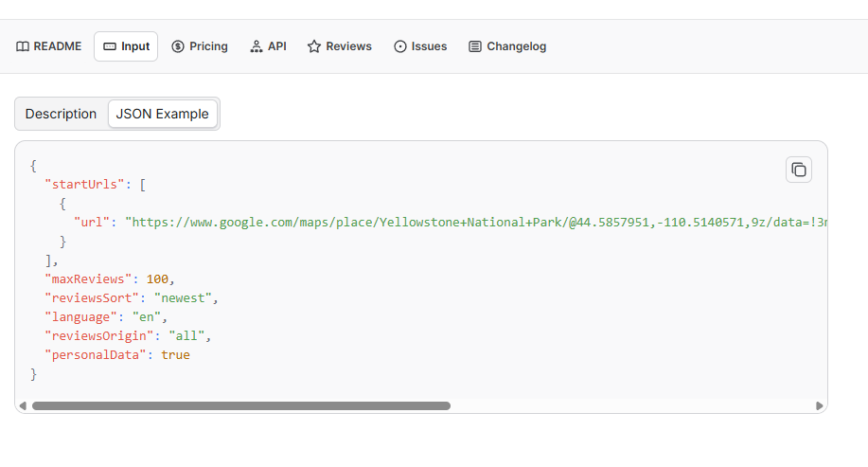Click the personalData true value
The image size is (868, 467).
tap(175, 354)
